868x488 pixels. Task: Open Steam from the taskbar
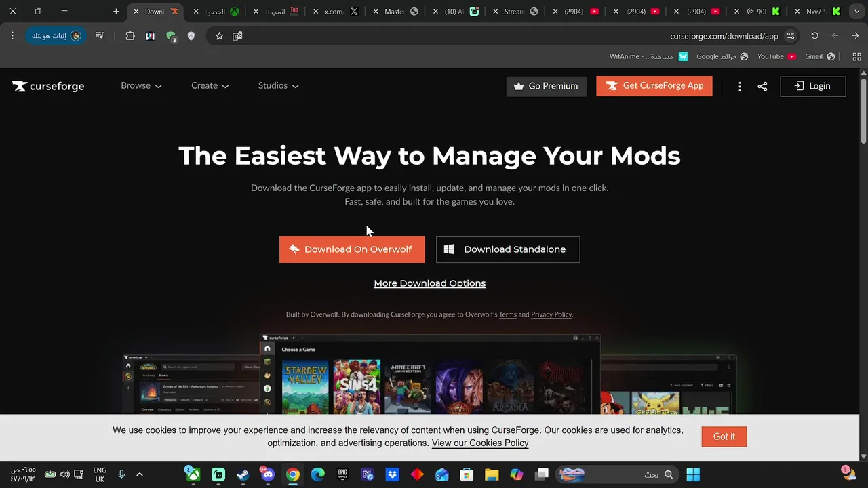243,474
